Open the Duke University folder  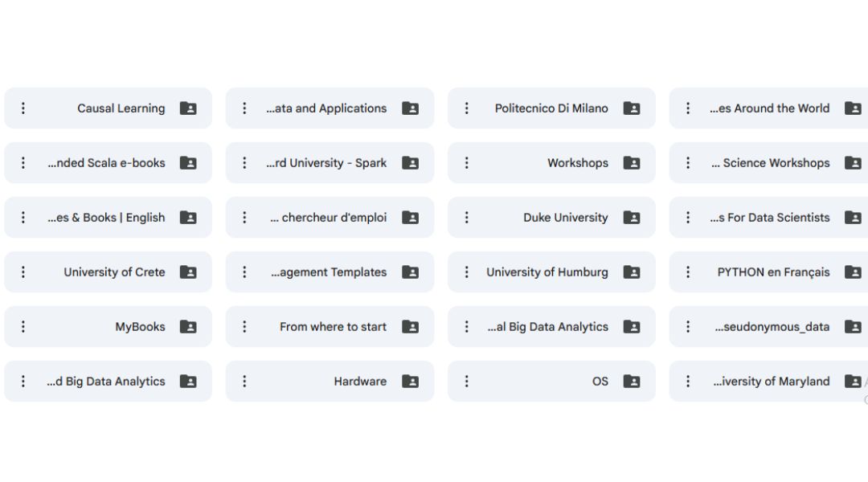coord(565,218)
